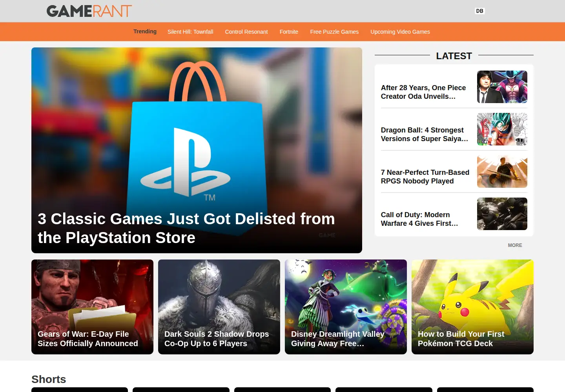Viewport: 565px width, 392px height.
Task: Open the PlayStation Store delisted games headline
Action: pyautogui.click(x=186, y=228)
